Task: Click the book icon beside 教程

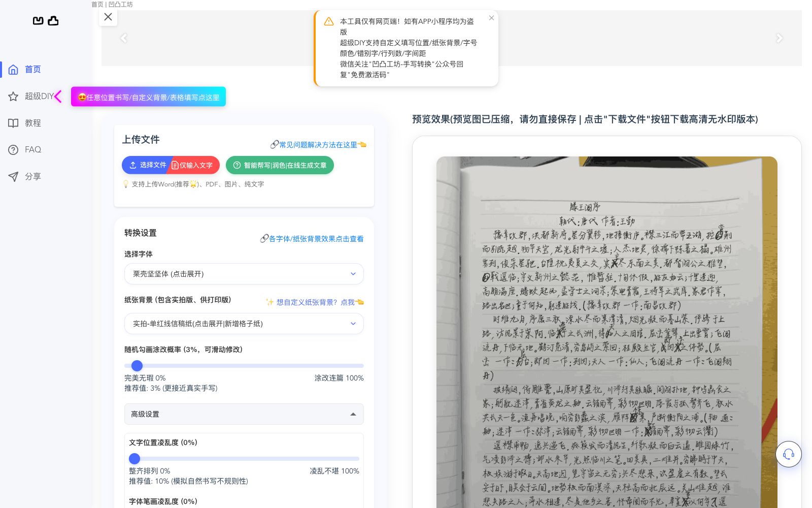Action: pos(13,123)
